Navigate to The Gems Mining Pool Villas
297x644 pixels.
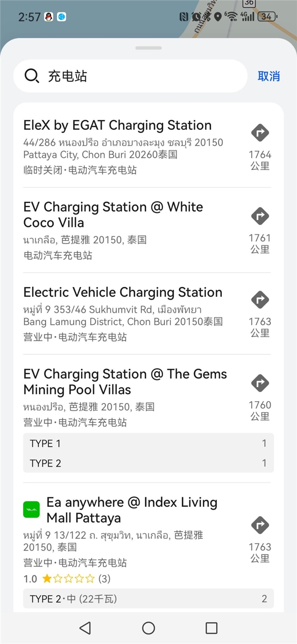tap(260, 383)
